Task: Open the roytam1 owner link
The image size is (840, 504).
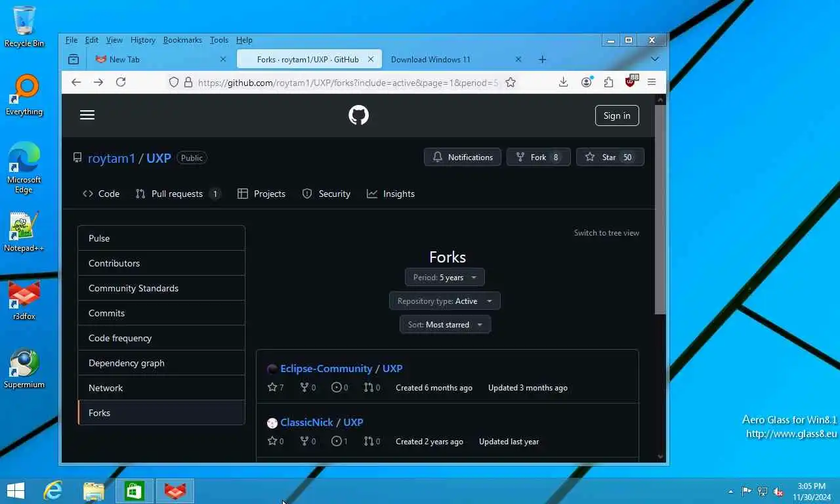Action: point(112,158)
